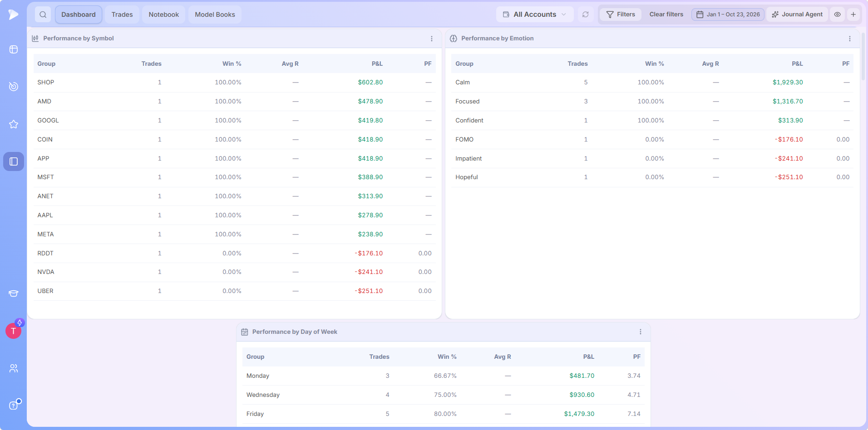The height and width of the screenshot is (430, 868).
Task: Select the highlighted panel layout sidebar icon
Action: click(x=14, y=161)
